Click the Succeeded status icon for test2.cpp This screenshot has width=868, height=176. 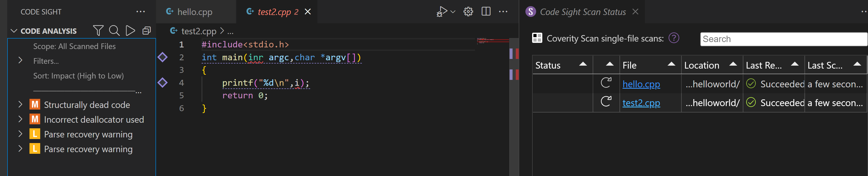click(751, 102)
